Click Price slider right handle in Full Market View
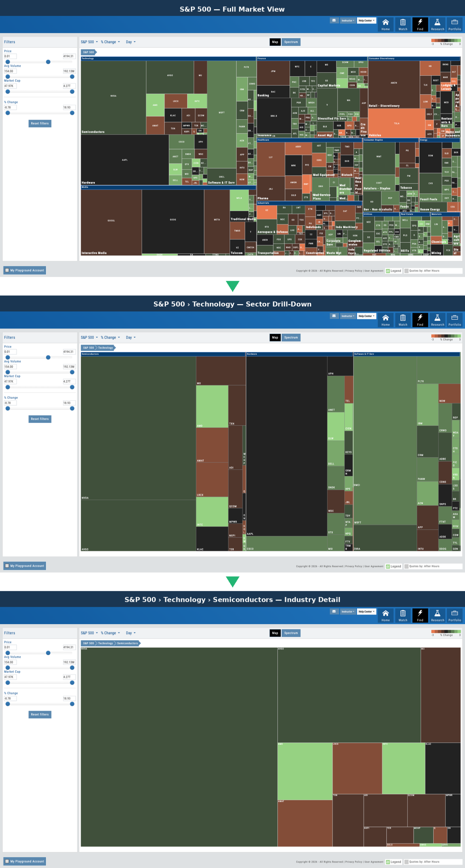The image size is (465, 868). tap(48, 62)
